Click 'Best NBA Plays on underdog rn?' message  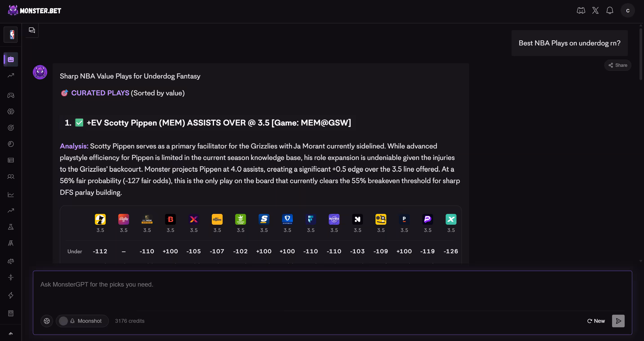(570, 43)
